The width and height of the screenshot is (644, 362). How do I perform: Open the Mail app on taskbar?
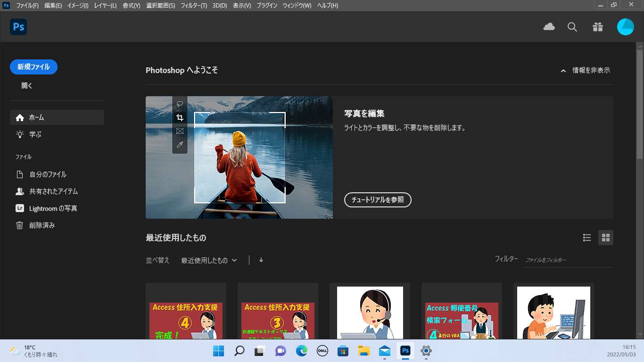384,351
